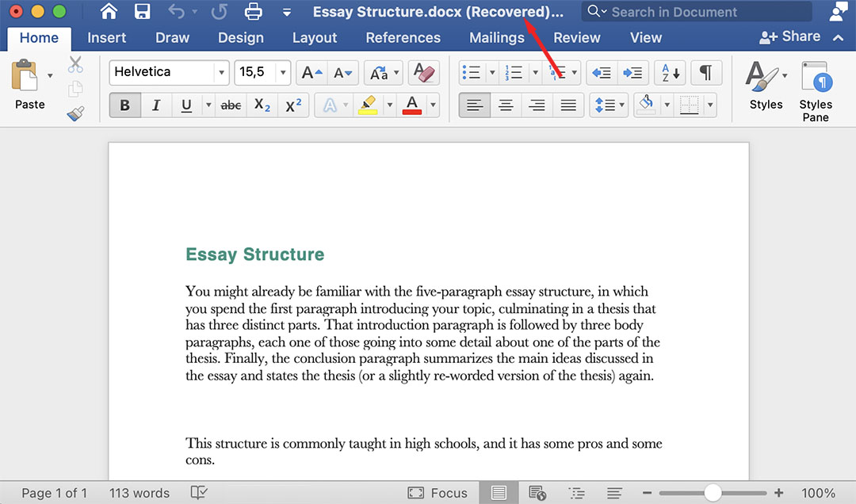
Task: Center the text
Action: click(506, 105)
